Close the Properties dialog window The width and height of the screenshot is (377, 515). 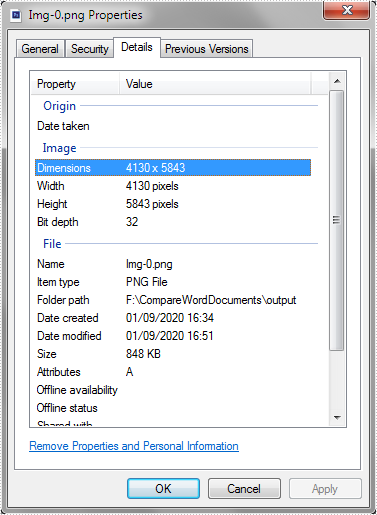point(347,10)
